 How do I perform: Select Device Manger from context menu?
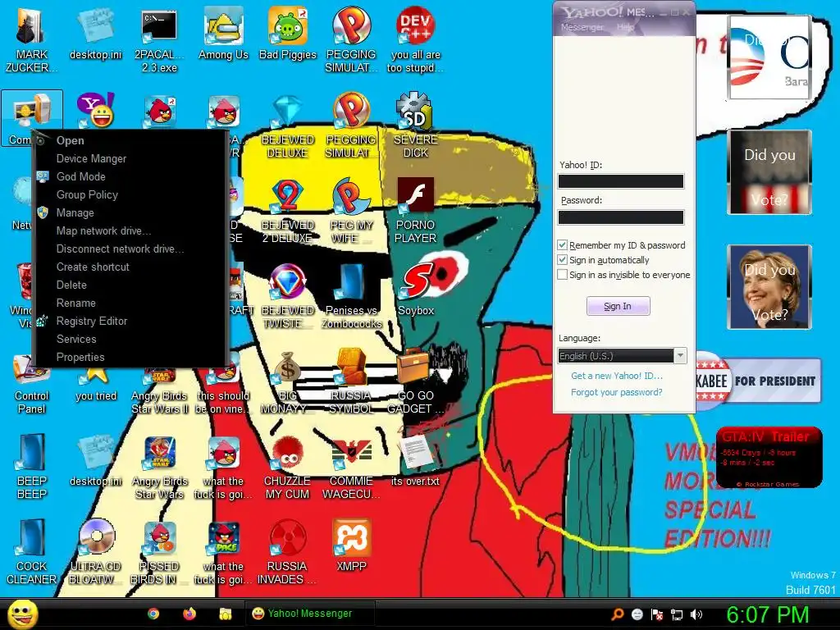pyautogui.click(x=129, y=158)
